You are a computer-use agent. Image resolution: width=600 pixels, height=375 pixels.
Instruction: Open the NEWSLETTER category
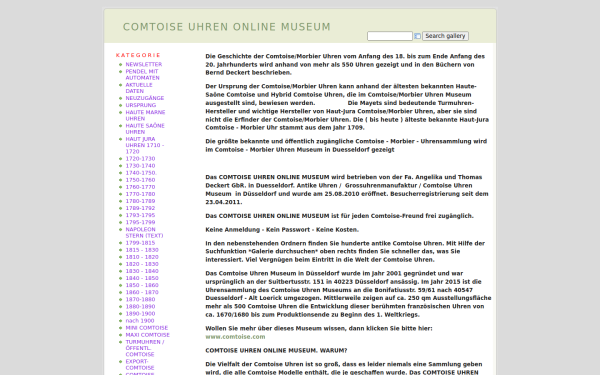click(x=144, y=64)
